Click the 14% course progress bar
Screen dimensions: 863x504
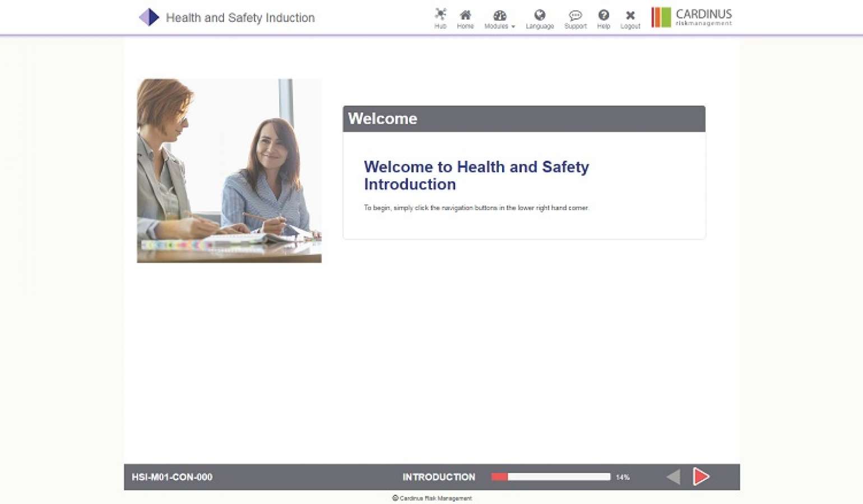550,477
